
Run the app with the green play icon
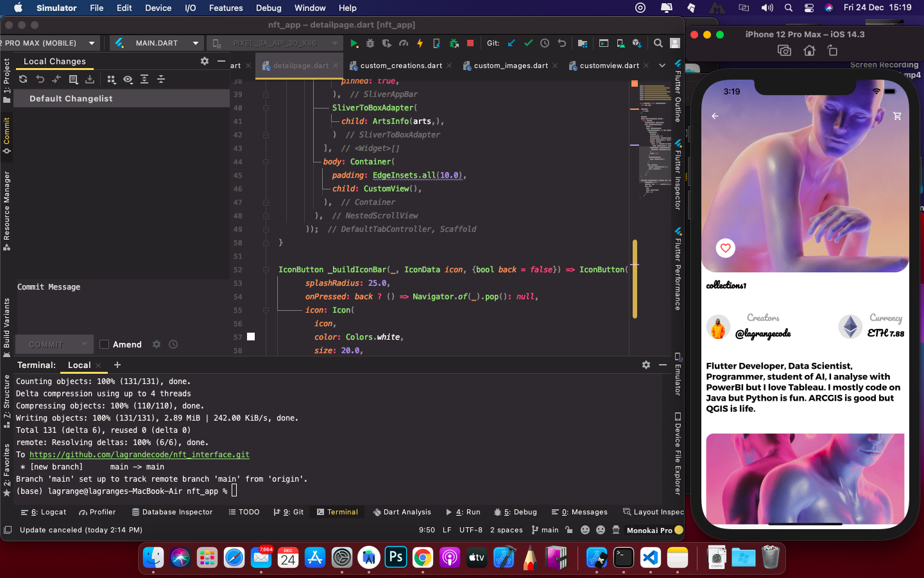(354, 43)
